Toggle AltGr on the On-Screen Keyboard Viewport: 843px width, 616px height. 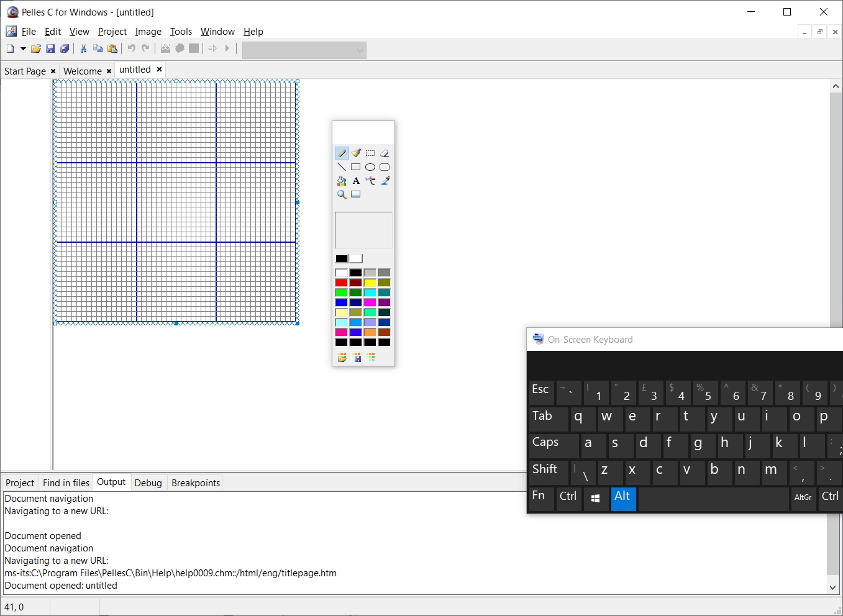click(x=803, y=498)
